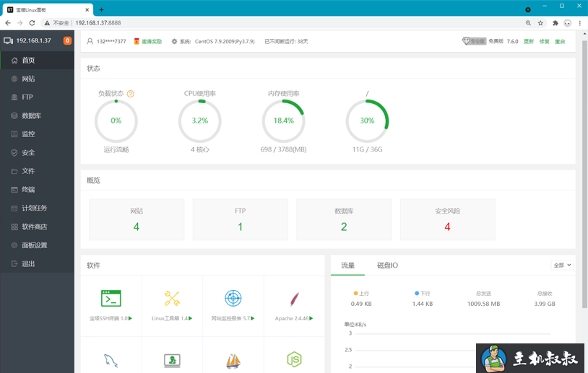Open the browser extensions puzzle icon

(555, 23)
